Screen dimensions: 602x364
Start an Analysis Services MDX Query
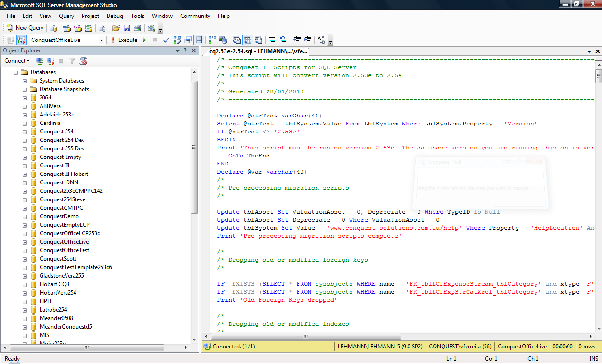(x=67, y=28)
